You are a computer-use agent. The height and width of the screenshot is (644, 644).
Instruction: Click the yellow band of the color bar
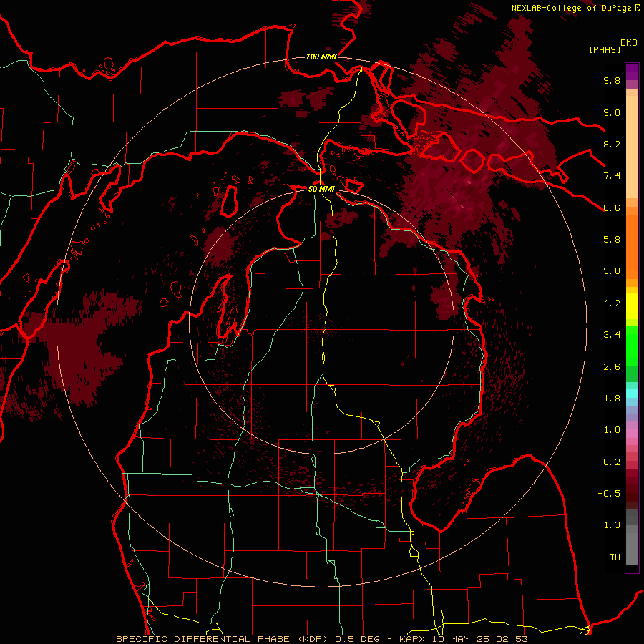pyautogui.click(x=632, y=306)
